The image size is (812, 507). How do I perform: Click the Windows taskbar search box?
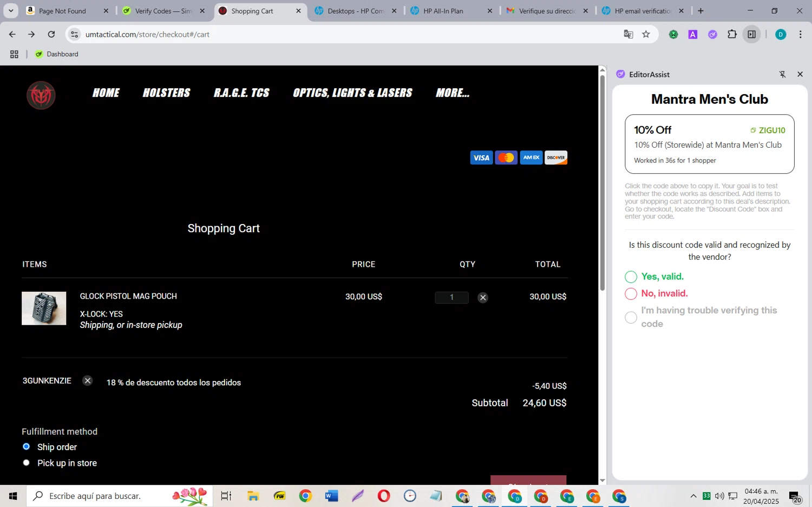click(119, 496)
